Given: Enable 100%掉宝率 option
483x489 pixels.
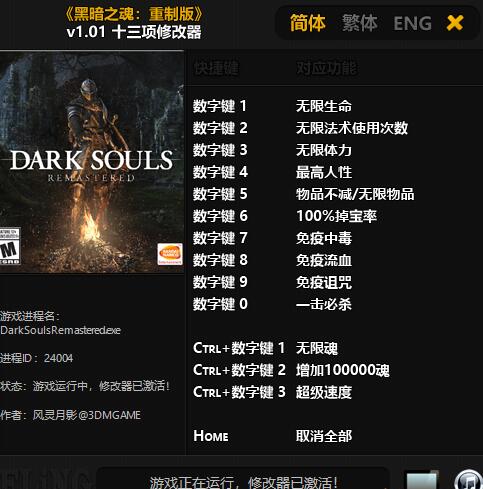Looking at the screenshot, I should coord(337,216).
